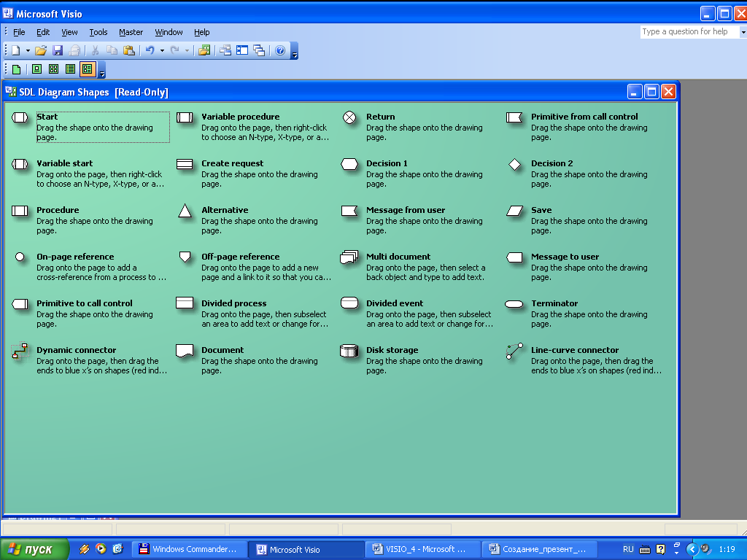Image resolution: width=747 pixels, height=560 pixels.
Task: Open the Window menu
Action: (169, 32)
